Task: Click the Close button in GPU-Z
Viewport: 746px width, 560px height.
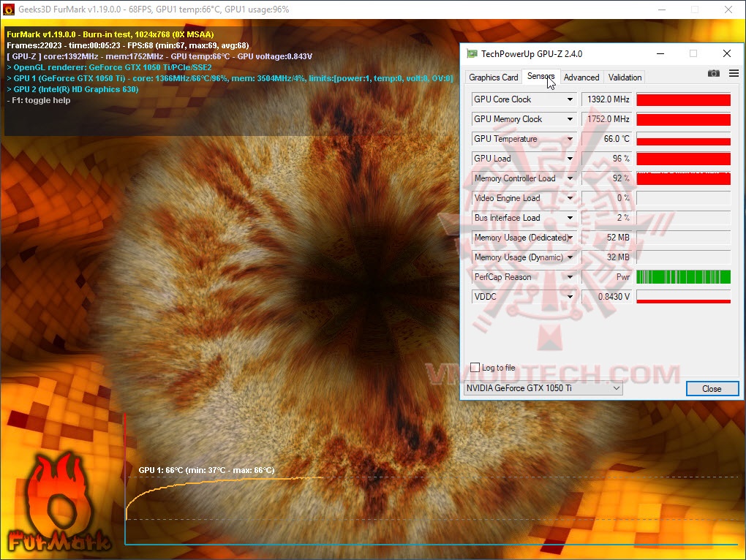Action: coord(712,388)
